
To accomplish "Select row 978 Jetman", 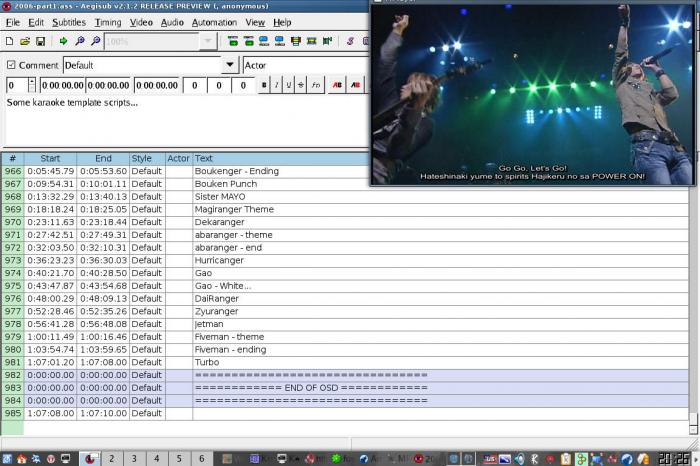I will 345,324.
